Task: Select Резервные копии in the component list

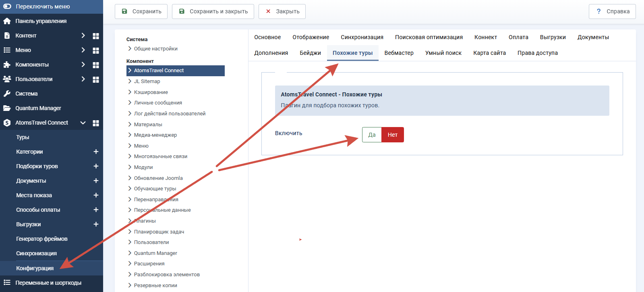Action: 155,286
